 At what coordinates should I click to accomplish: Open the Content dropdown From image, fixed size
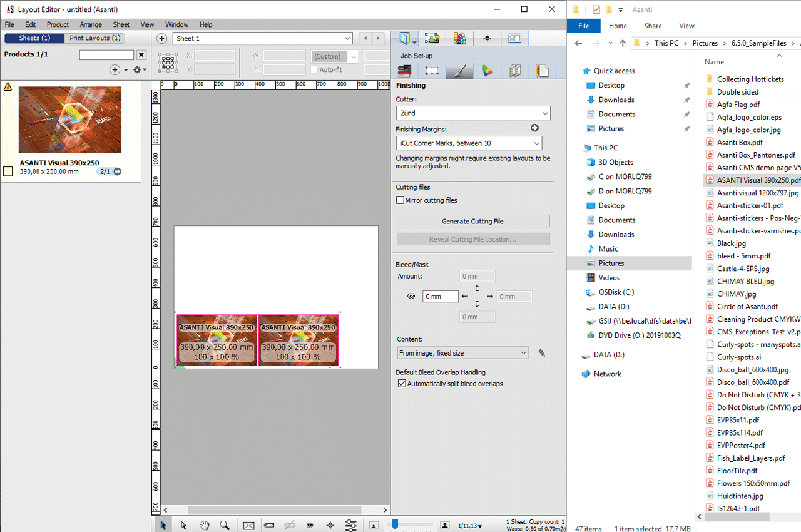[x=463, y=353]
